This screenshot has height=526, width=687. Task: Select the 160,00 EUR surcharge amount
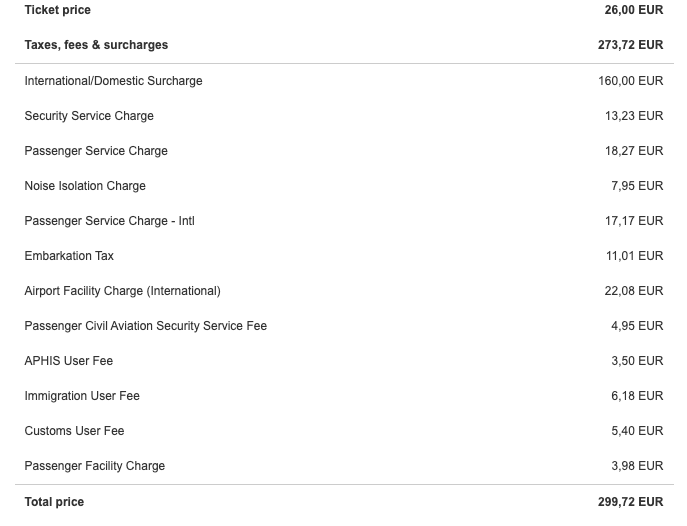[630, 81]
